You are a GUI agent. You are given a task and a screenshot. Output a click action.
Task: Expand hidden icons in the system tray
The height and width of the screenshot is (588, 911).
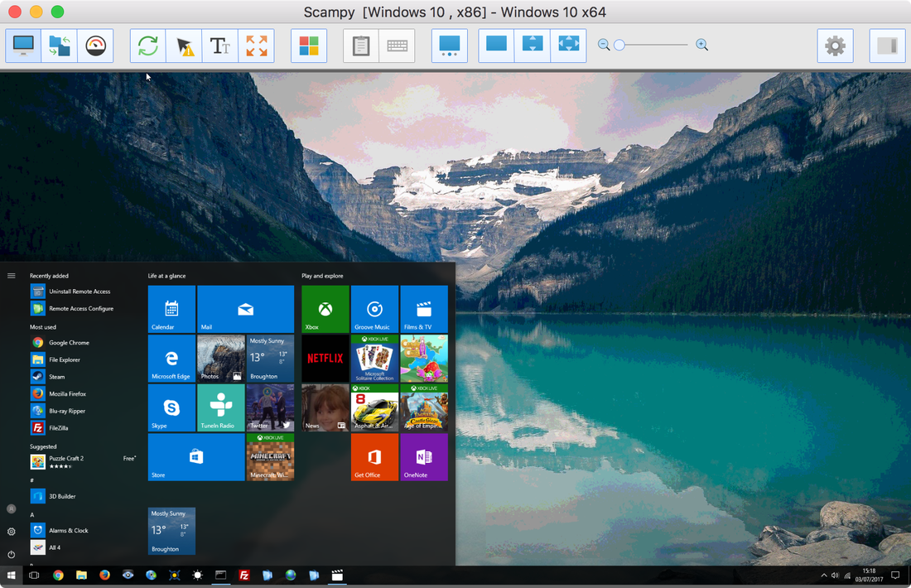point(823,575)
